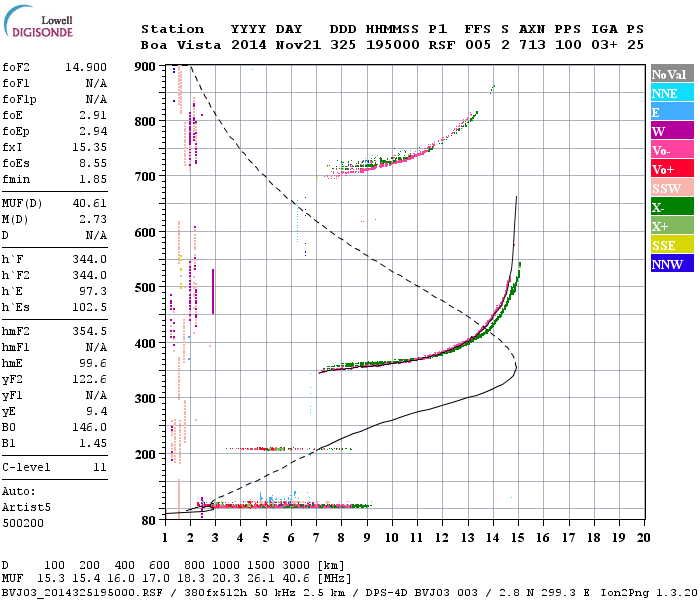Click the yF2 value 122.6
The height and width of the screenshot is (600, 700).
tap(89, 379)
